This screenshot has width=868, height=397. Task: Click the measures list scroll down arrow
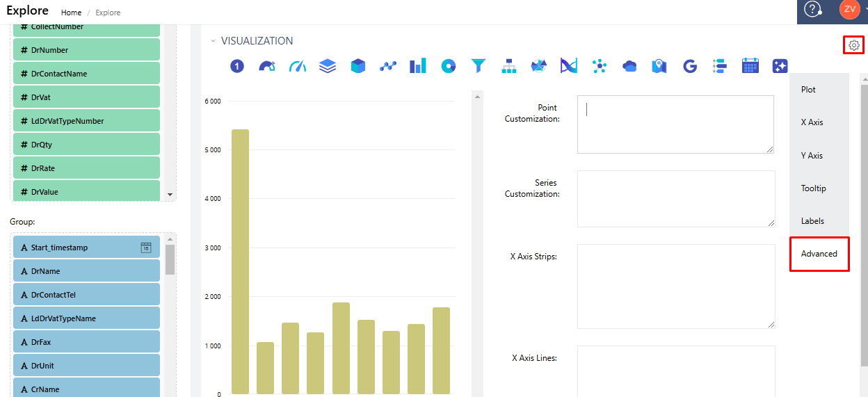coord(170,194)
